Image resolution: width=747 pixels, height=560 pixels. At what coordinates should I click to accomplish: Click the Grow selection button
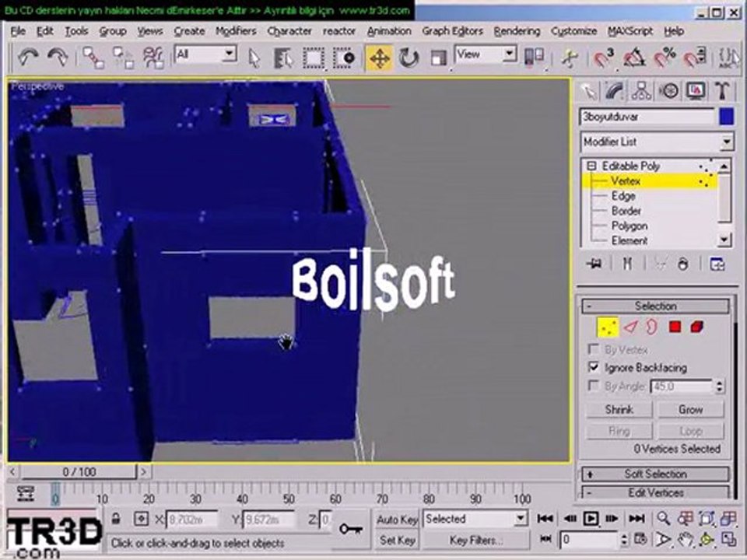690,410
